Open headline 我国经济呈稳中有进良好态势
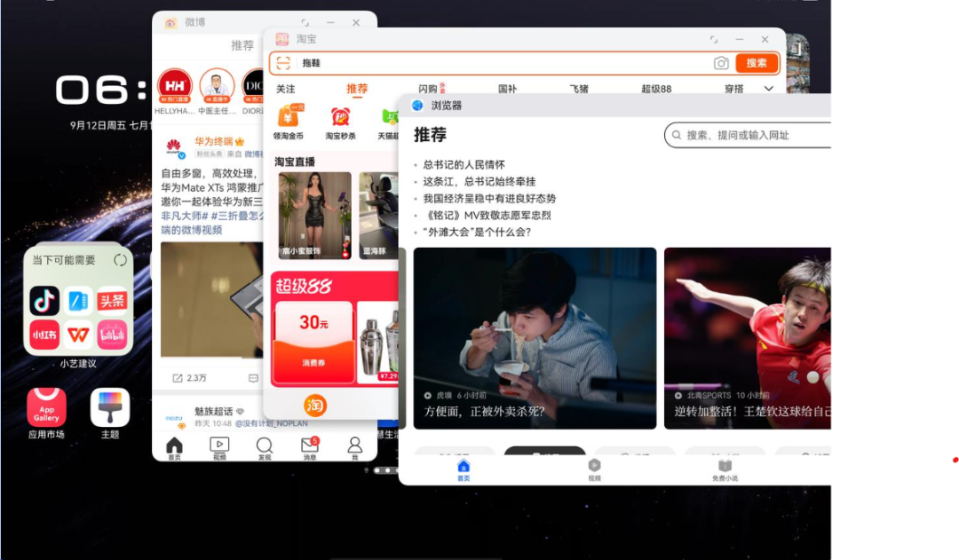Screen dimensions: 959x560 click(489, 198)
